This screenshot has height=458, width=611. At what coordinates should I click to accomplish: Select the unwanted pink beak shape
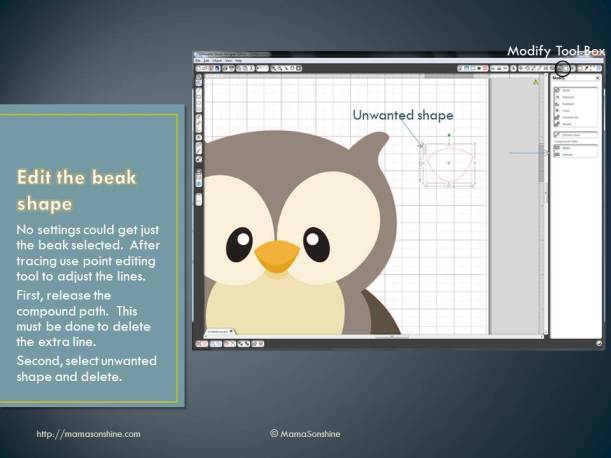click(448, 170)
